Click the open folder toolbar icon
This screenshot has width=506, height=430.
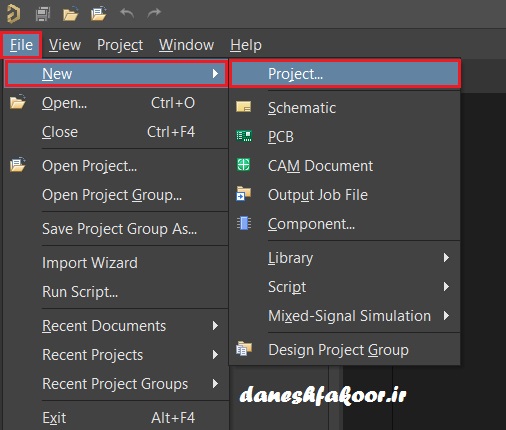point(70,14)
